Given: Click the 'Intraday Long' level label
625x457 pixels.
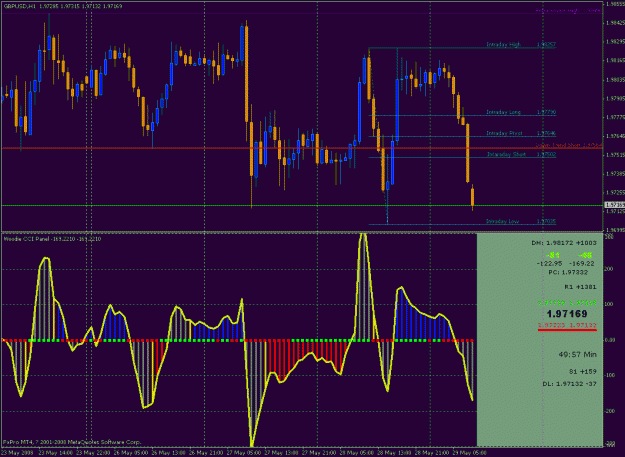Looking at the screenshot, I should pyautogui.click(x=503, y=112).
